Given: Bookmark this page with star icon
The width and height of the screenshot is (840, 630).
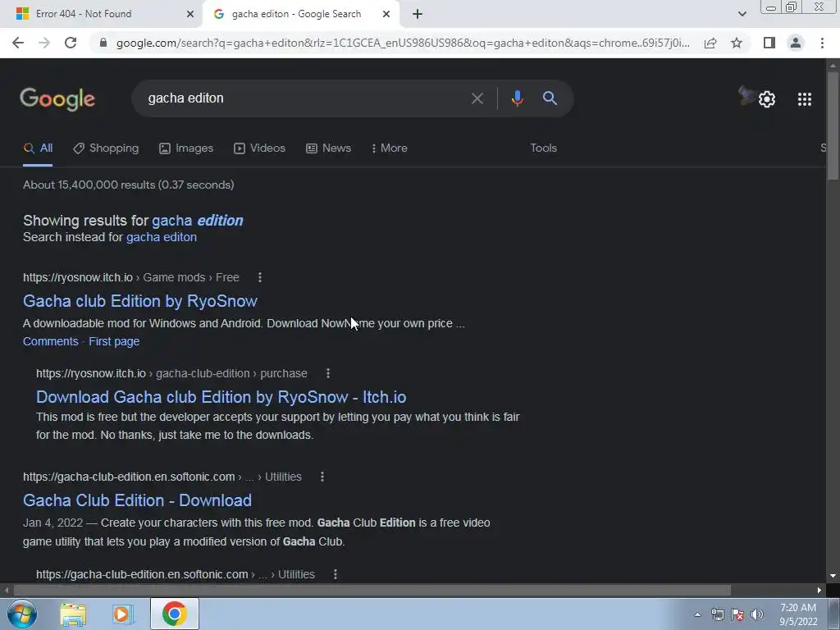Looking at the screenshot, I should 737,43.
